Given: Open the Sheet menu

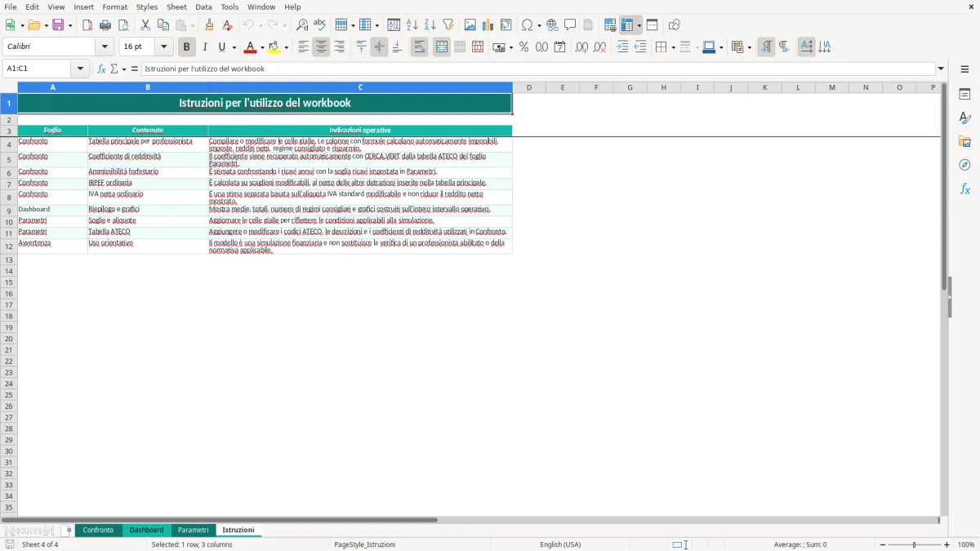Looking at the screenshot, I should point(176,7).
